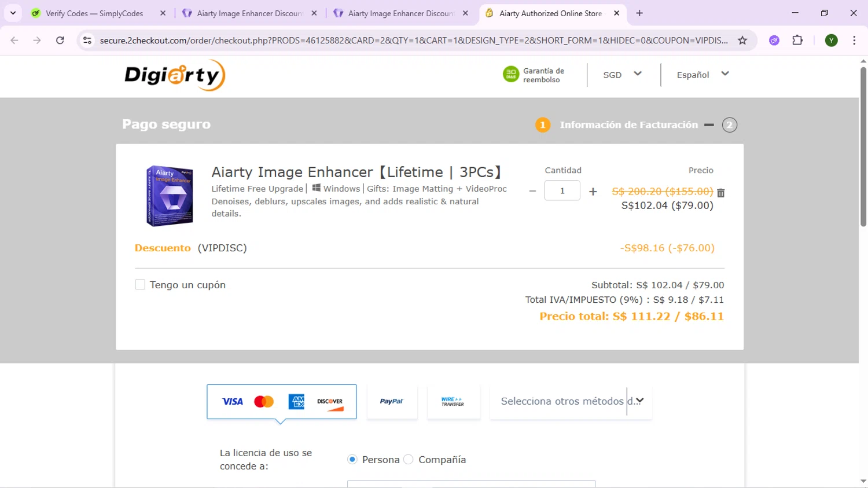The image size is (868, 488).
Task: Click the step 2 circle indicator
Action: (729, 125)
